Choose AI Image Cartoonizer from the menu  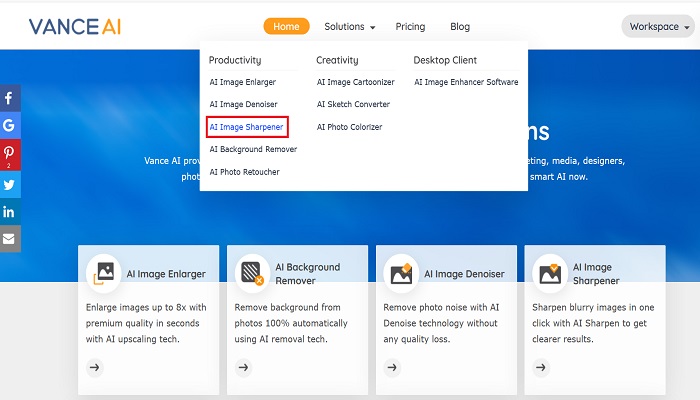(356, 82)
